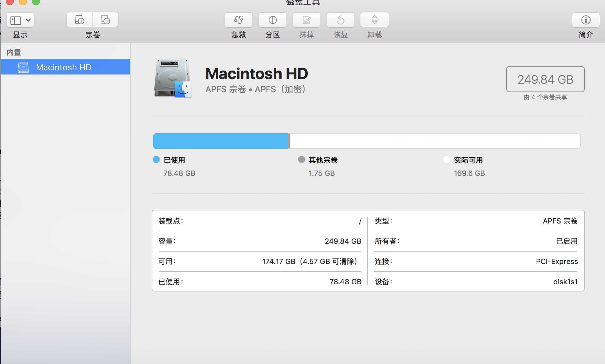Image resolution: width=605 pixels, height=364 pixels.
Task: Click the remove volume (减宗卷) icon
Action: click(x=105, y=20)
